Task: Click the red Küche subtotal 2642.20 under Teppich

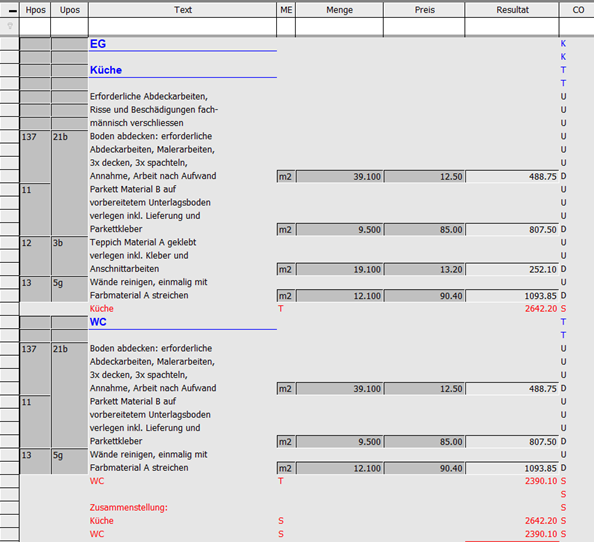Action: [541, 309]
